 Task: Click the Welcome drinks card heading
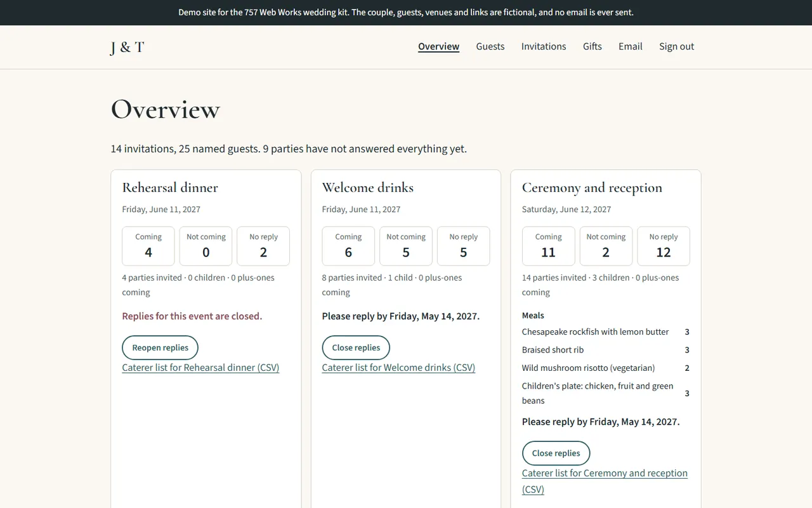[368, 187]
